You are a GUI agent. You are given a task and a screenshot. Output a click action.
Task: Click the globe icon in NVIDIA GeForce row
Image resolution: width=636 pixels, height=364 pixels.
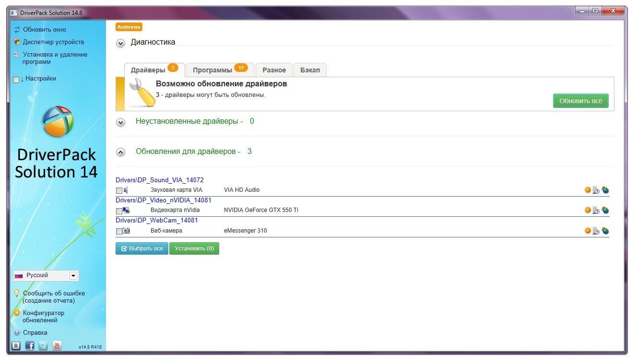[605, 210]
